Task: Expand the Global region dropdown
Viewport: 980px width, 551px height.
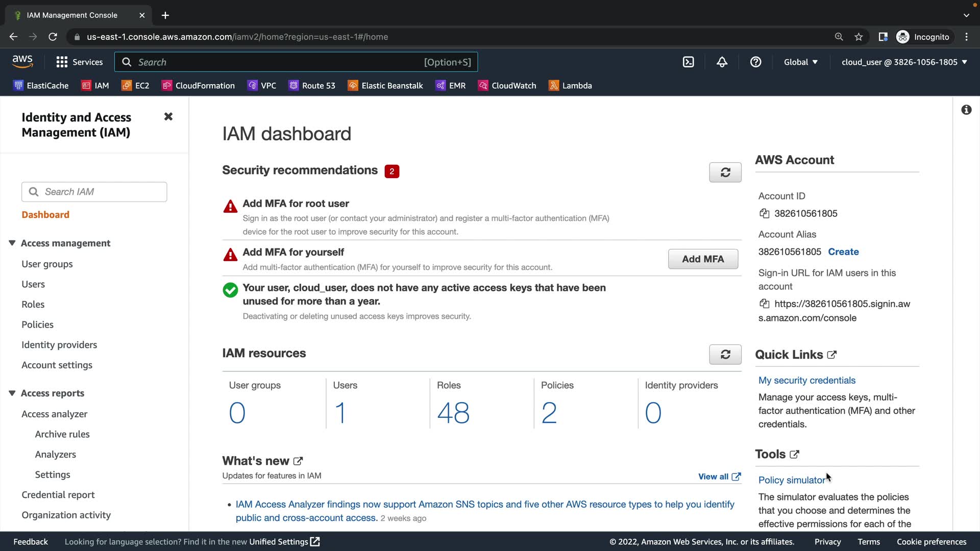Action: [800, 62]
